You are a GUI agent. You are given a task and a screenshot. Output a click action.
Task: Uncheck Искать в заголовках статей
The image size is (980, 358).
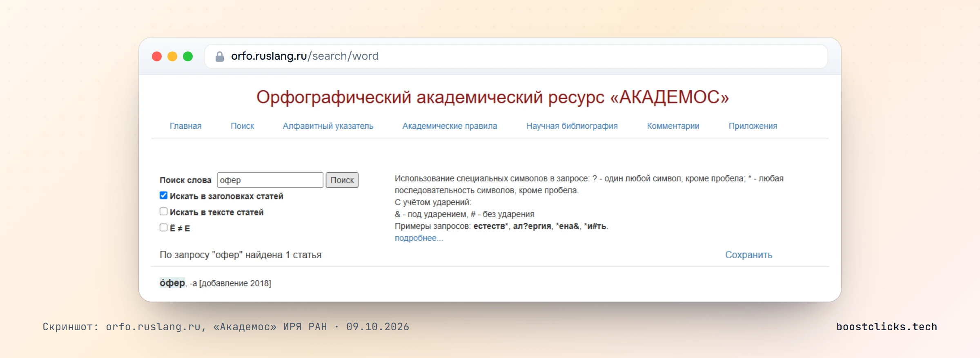[163, 195]
